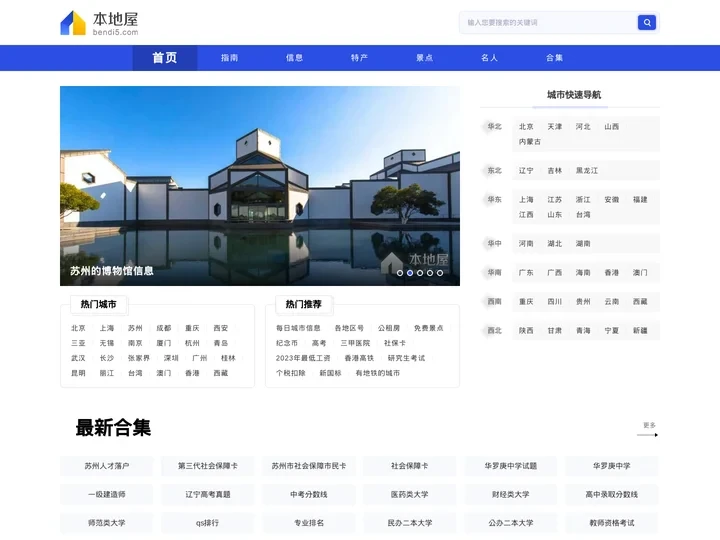Open 有地铁的城市 recommendation

click(378, 373)
